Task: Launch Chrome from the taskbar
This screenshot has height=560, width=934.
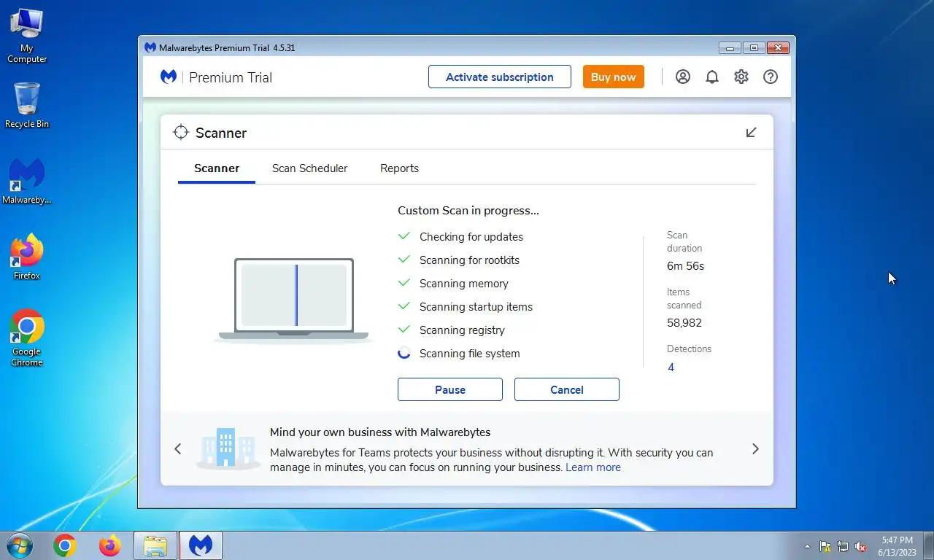Action: (x=64, y=545)
